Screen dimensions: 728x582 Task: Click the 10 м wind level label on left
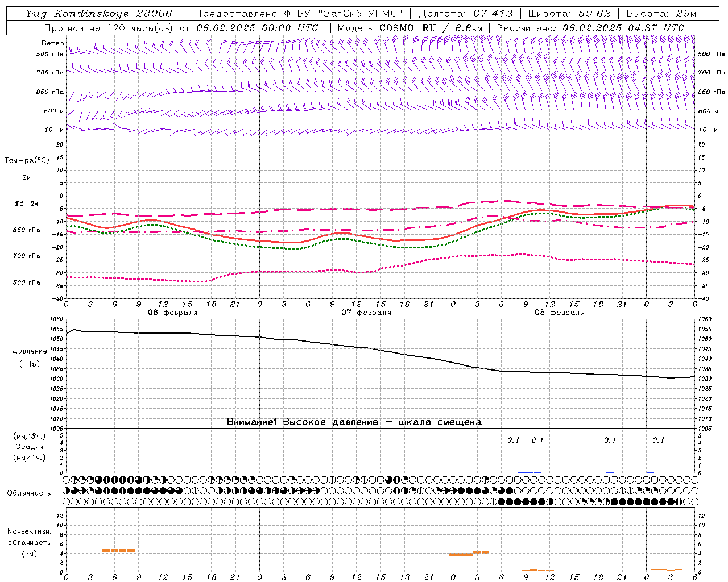(54, 130)
